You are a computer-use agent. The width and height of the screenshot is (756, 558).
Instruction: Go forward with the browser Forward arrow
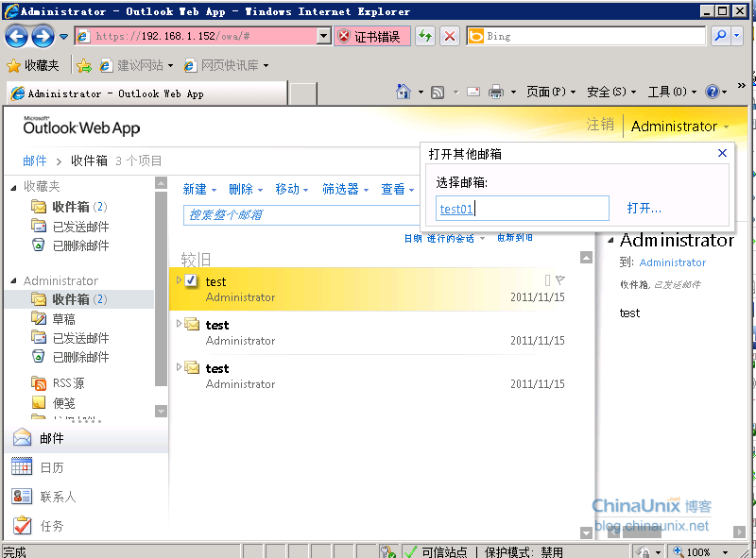point(43,36)
